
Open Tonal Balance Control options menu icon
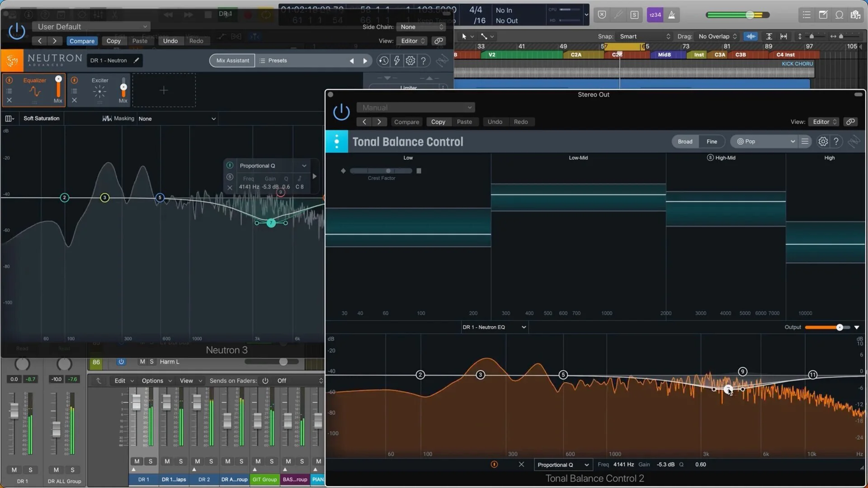805,141
